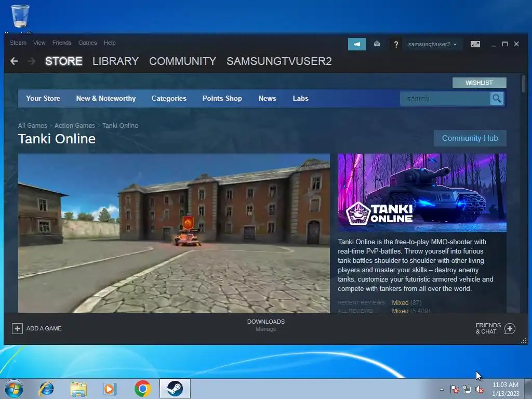Click the Action Center flag tray icon

[x=454, y=389]
